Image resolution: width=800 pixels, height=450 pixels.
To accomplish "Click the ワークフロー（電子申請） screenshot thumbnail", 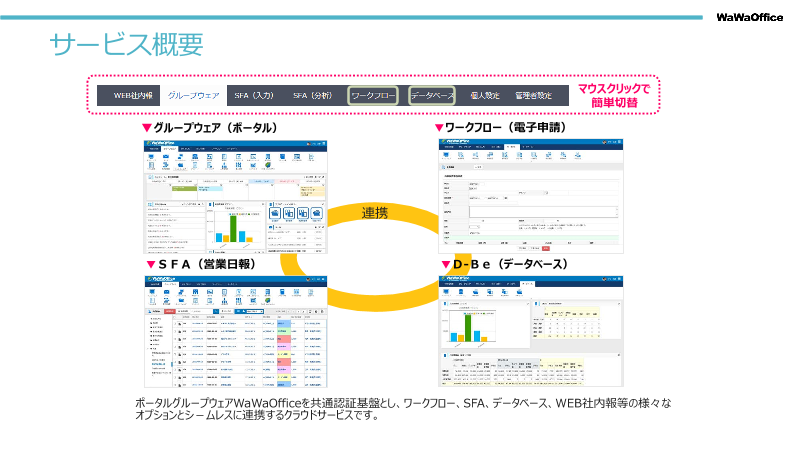I will coord(531,196).
